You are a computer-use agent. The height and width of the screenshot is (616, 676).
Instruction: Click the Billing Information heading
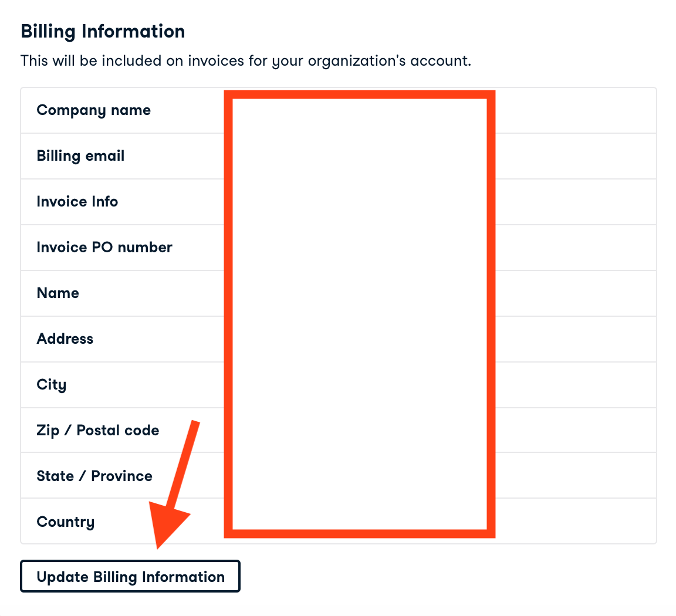pos(103,31)
